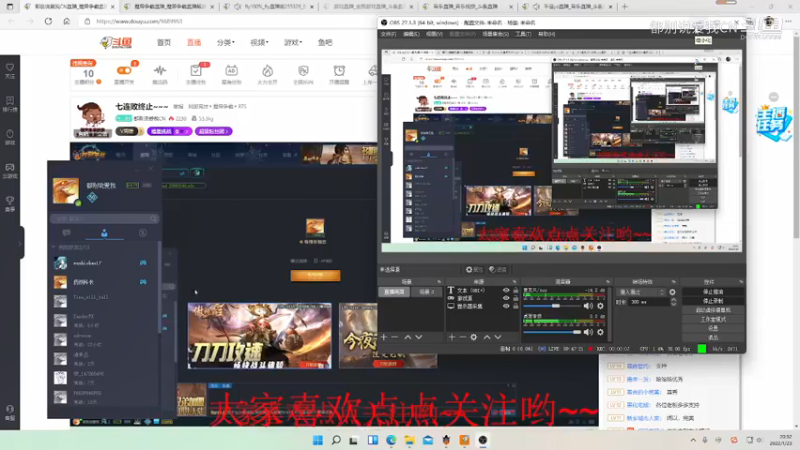Move the scene up with the arrow icon

pos(408,337)
